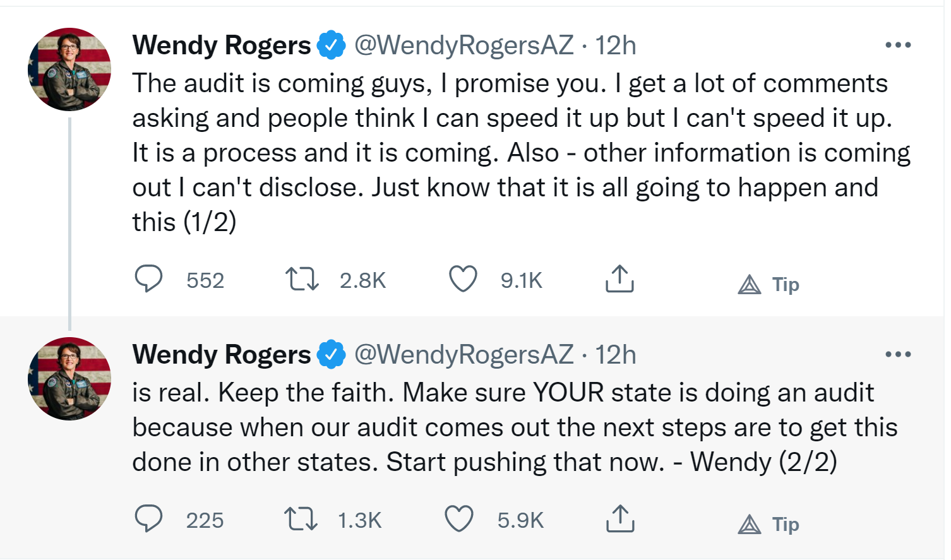Share the first tweet via share icon
The width and height of the screenshot is (951, 560).
619,279
